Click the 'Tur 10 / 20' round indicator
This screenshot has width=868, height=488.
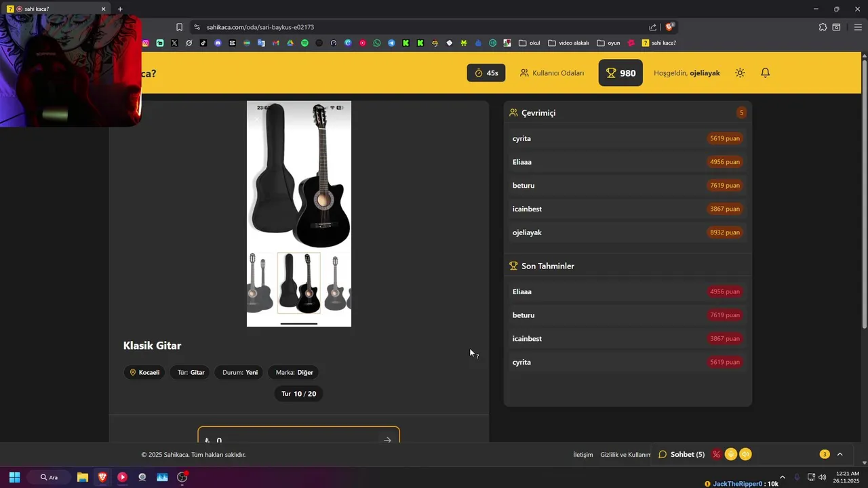tap(299, 394)
